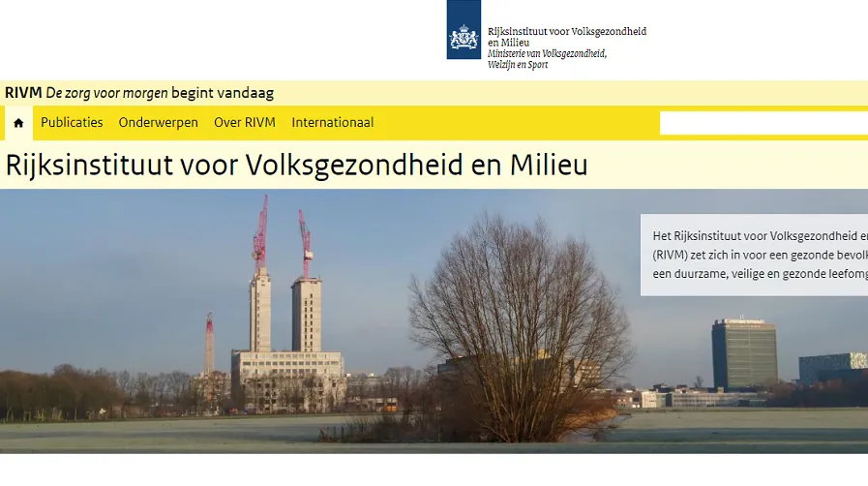
Task: Open the Internationaal navigation item
Action: [x=333, y=122]
